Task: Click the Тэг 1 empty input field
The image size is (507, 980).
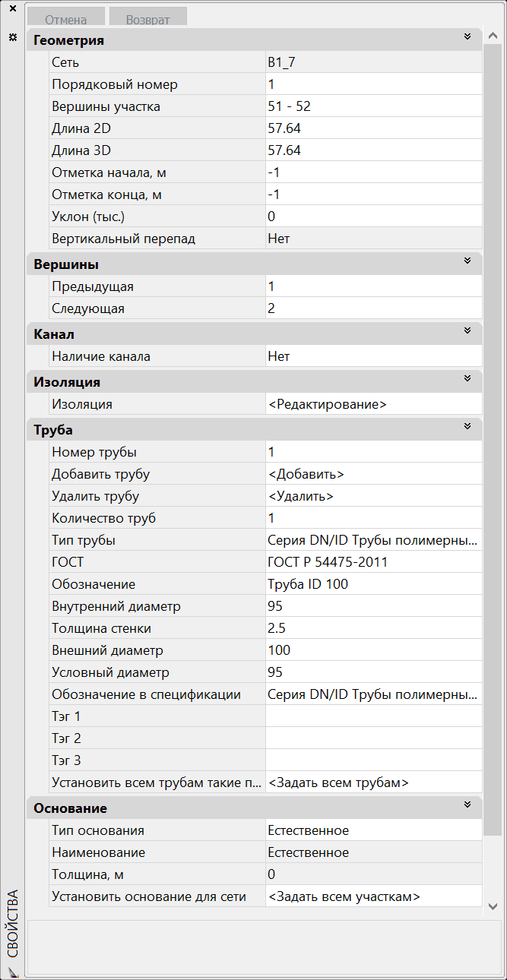Action: (x=373, y=716)
